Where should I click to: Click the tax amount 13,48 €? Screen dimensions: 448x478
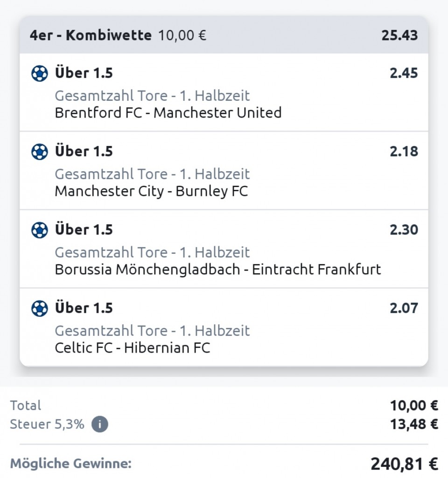pos(414,424)
